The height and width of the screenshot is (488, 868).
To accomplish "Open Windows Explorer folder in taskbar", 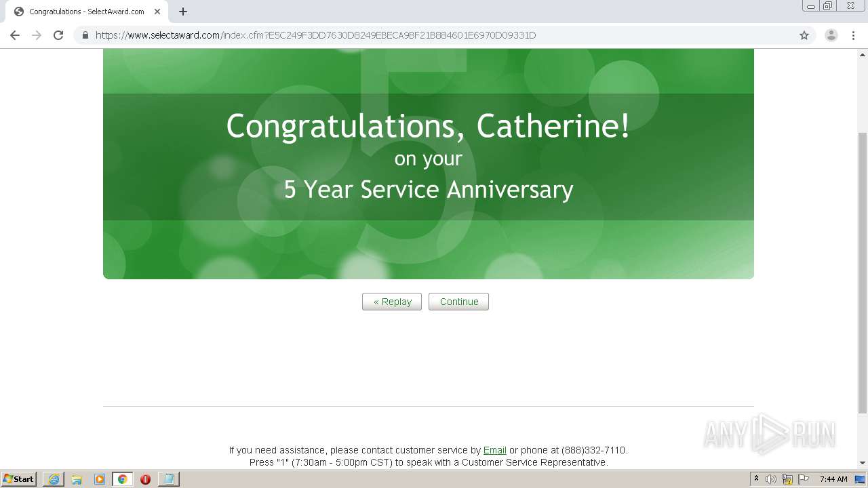I will [x=77, y=479].
